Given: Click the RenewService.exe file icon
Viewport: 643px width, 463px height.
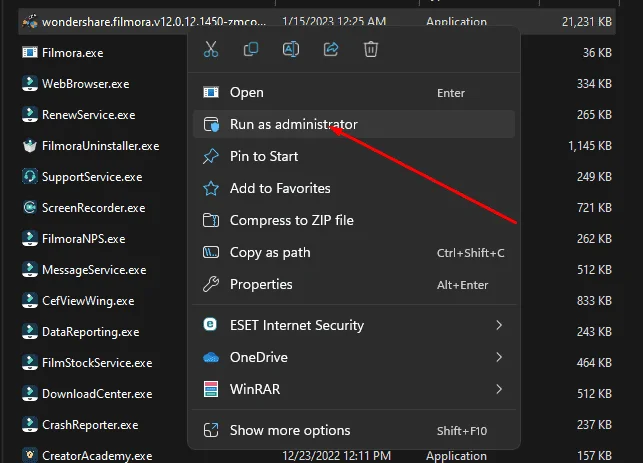Looking at the screenshot, I should click(x=30, y=115).
